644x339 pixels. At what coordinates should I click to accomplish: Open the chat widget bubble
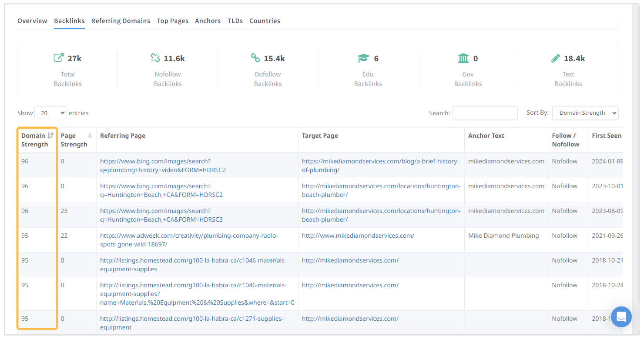tap(621, 316)
